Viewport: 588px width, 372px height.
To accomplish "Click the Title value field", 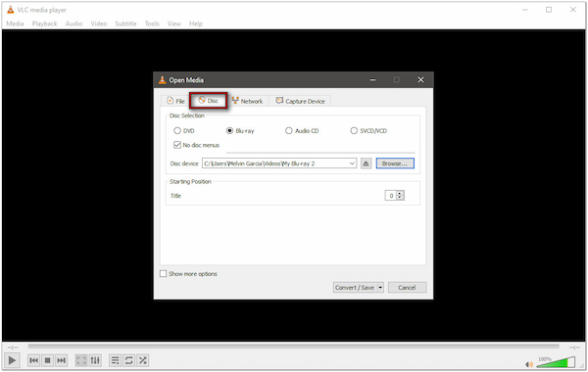I will [x=391, y=196].
